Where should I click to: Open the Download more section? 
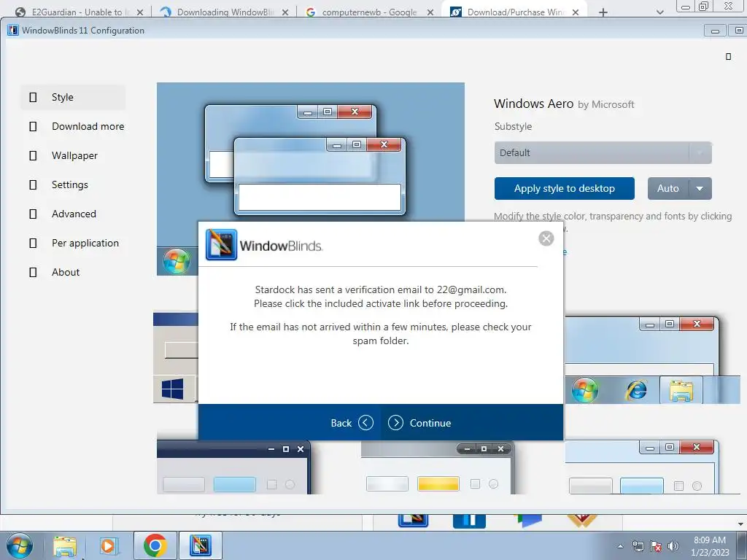tap(73, 126)
